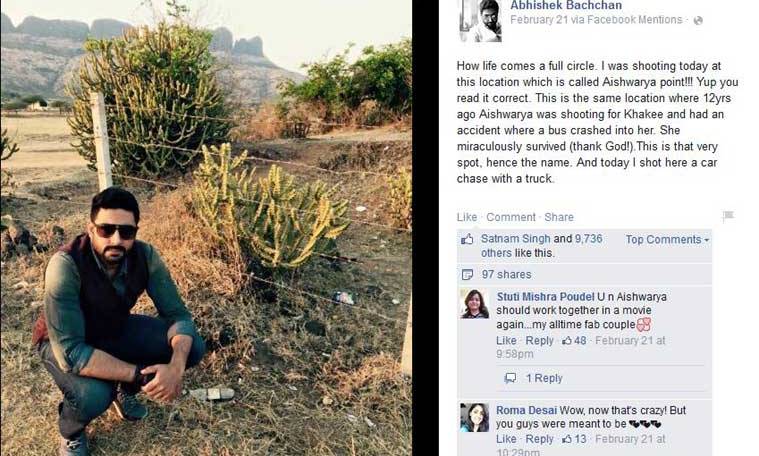The image size is (759, 456).
Task: Click the flag icon beside the post
Action: coord(728,216)
